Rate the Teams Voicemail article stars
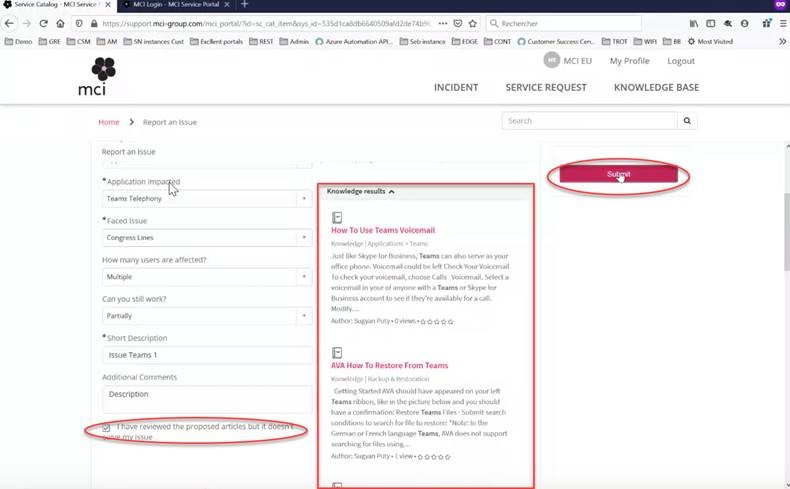This screenshot has height=489, width=790. (436, 321)
